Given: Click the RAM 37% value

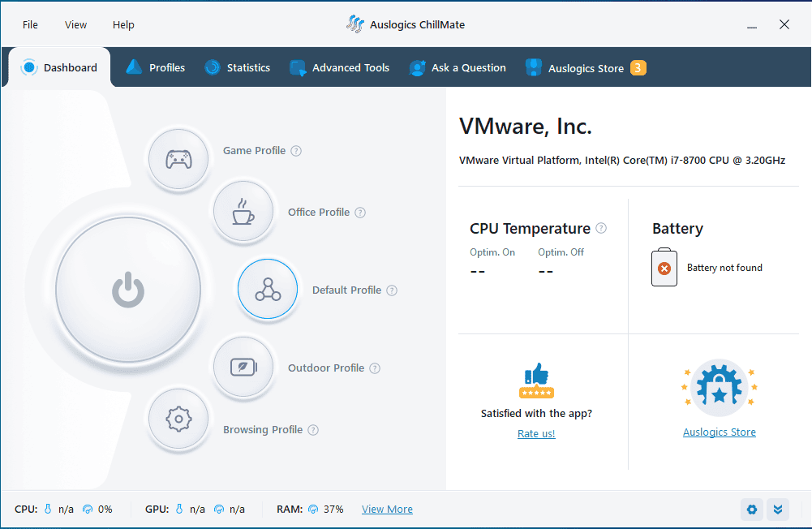Looking at the screenshot, I should (x=333, y=510).
